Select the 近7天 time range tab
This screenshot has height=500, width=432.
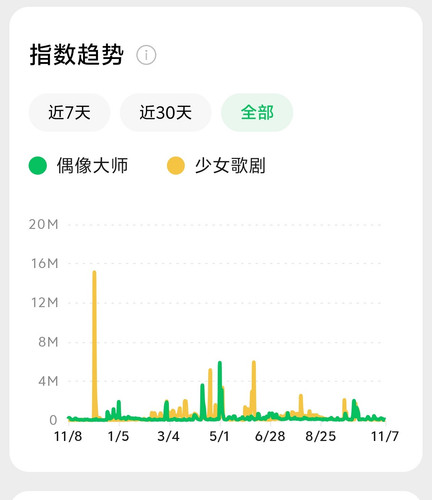69,112
